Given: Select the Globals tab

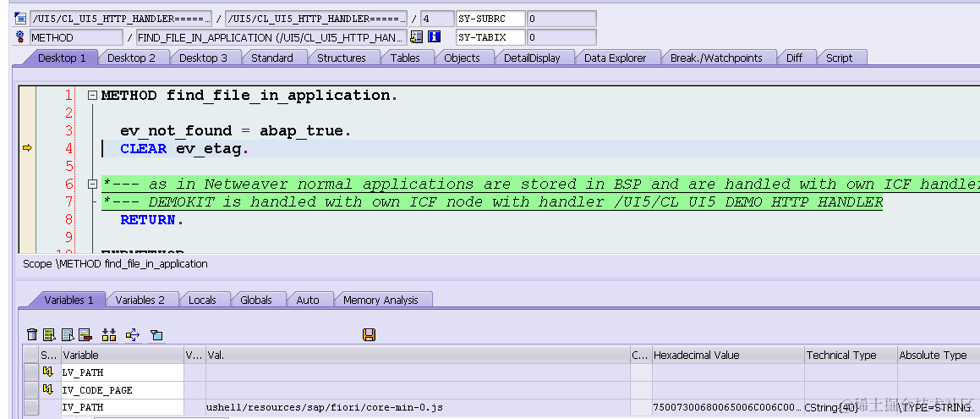Looking at the screenshot, I should tap(255, 300).
